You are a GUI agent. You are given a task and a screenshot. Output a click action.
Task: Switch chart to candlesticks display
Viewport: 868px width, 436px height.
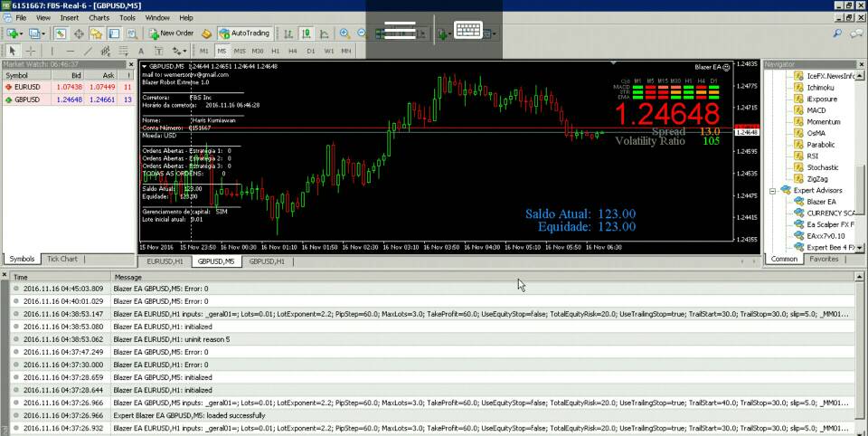coord(307,33)
